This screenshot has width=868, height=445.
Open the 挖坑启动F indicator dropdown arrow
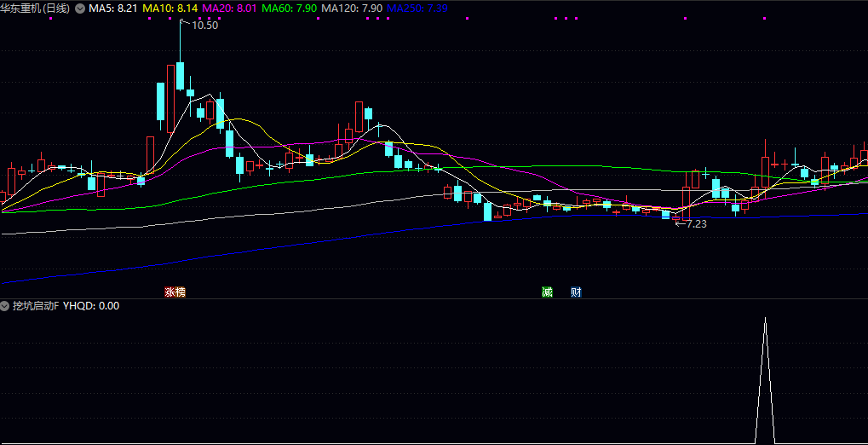pos(5,305)
